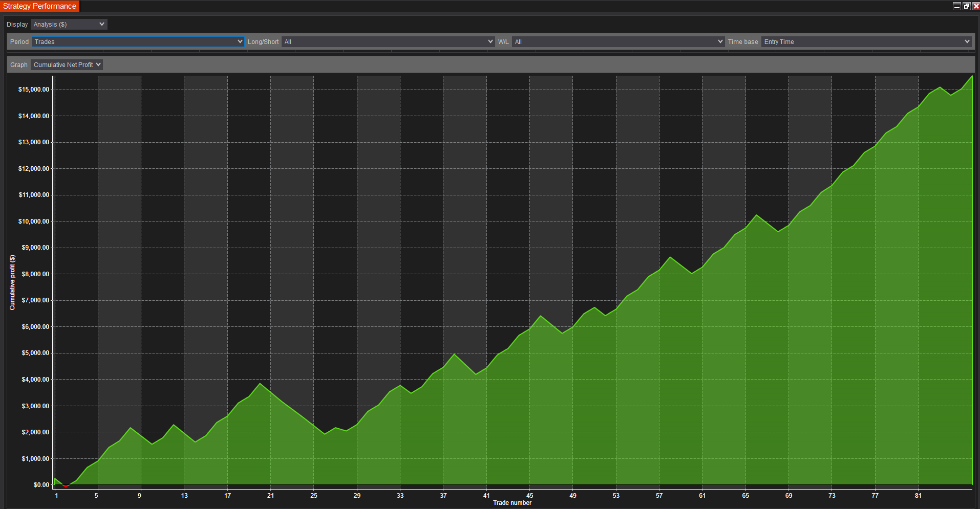Expand the W/L filter dropdown
This screenshot has height=509, width=980.
coord(618,41)
